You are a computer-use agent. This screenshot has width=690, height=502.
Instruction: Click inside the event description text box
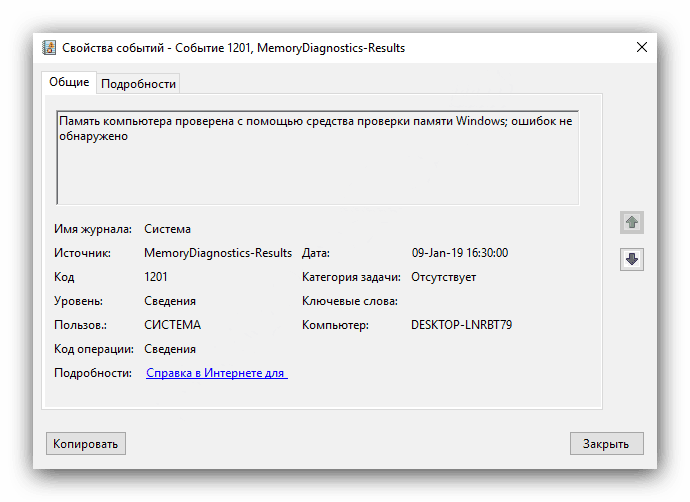(x=318, y=158)
